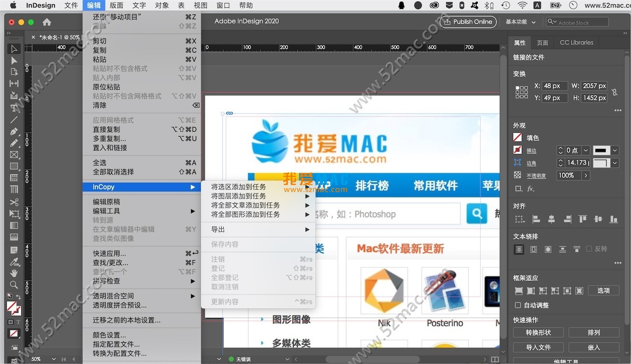
Task: Select the Gradient Swatch tool
Action: pyautogui.click(x=14, y=225)
